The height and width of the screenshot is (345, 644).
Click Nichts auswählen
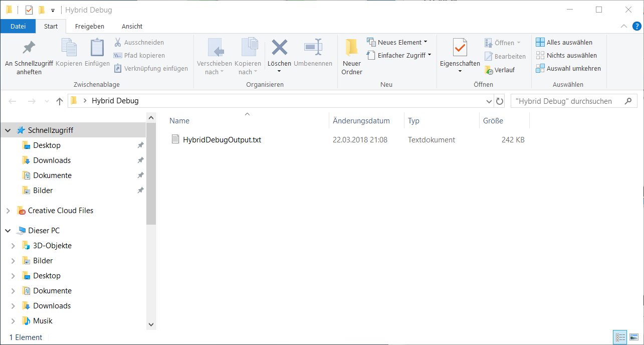pos(566,55)
